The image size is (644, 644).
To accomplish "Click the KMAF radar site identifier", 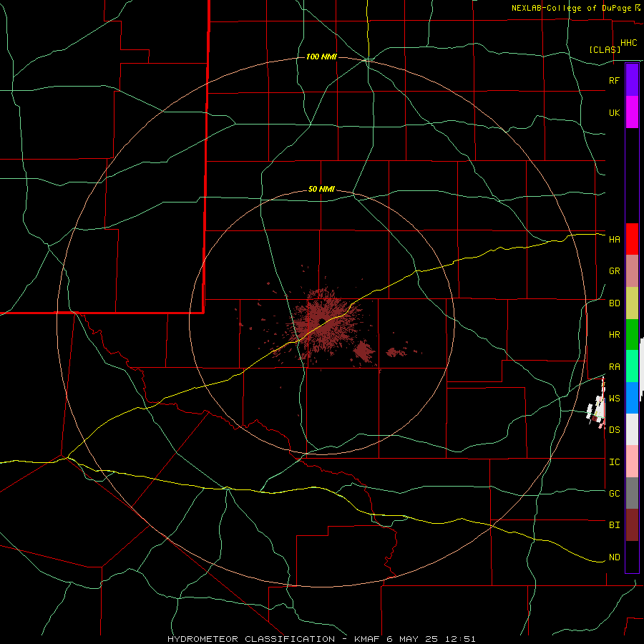I will (368, 639).
